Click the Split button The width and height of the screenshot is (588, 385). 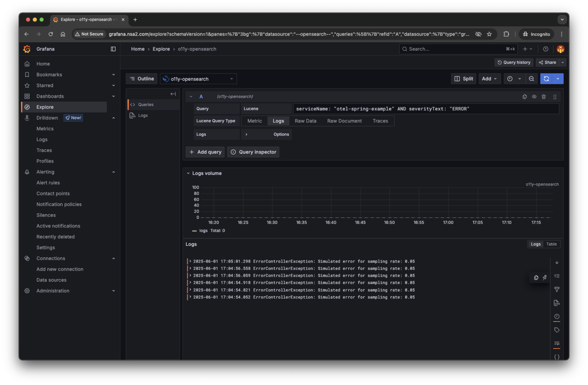463,79
